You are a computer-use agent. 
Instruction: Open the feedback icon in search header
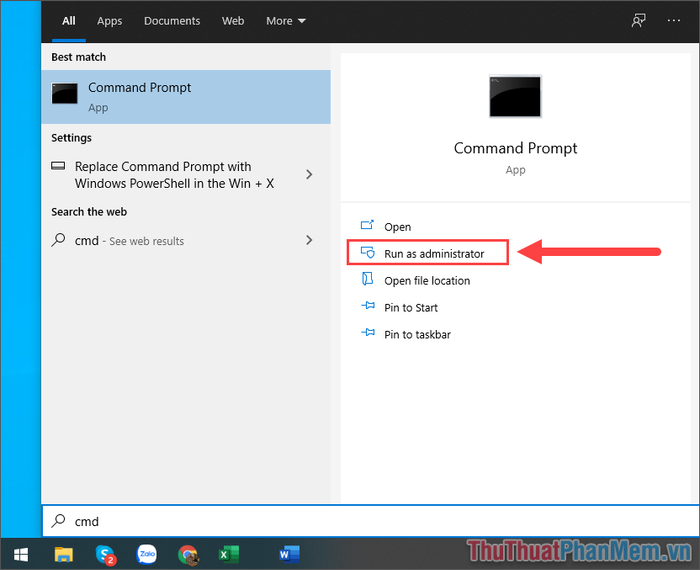pyautogui.click(x=638, y=21)
